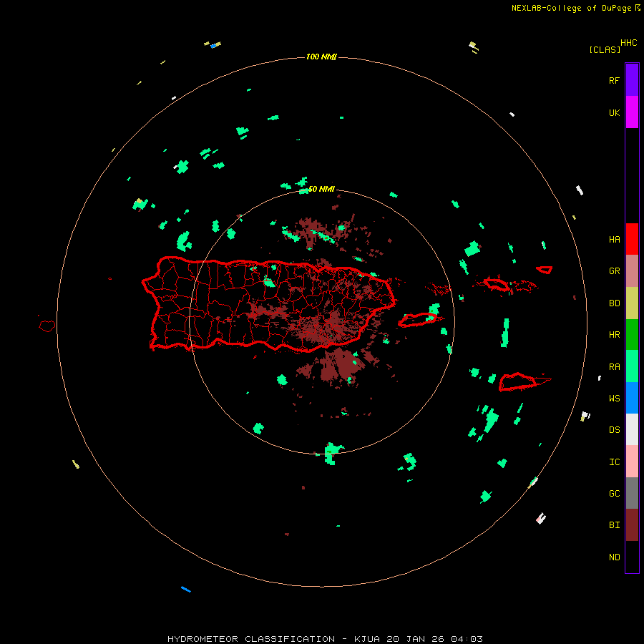Click the "BI" legend label
Screen dimensions: 644x644
(614, 525)
